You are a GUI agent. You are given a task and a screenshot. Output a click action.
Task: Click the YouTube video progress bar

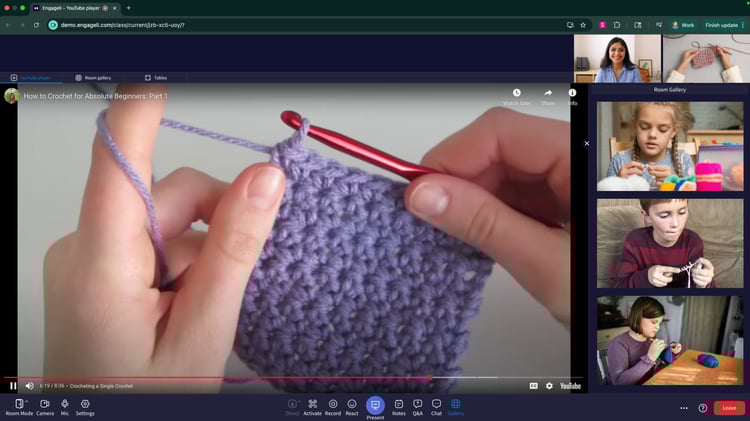[300, 377]
